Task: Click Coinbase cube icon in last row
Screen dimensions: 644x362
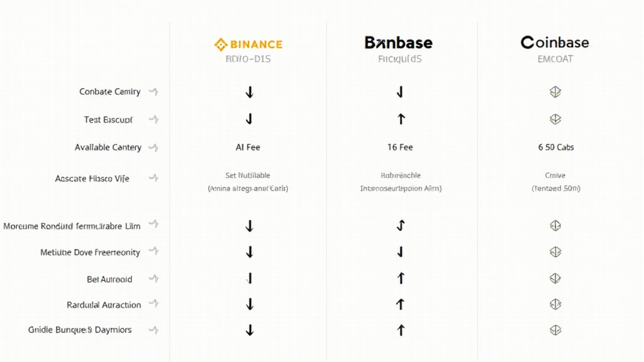Action: [x=555, y=330]
